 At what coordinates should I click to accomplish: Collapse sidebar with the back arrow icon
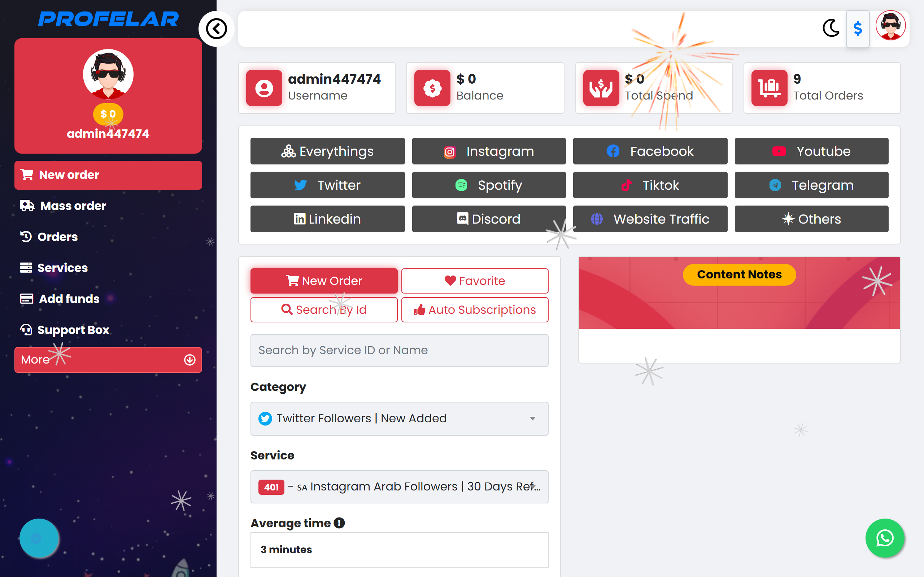tap(216, 28)
